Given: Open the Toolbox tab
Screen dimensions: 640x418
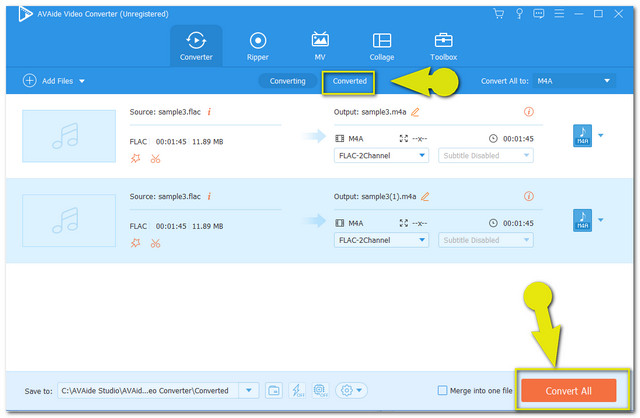Looking at the screenshot, I should point(444,46).
